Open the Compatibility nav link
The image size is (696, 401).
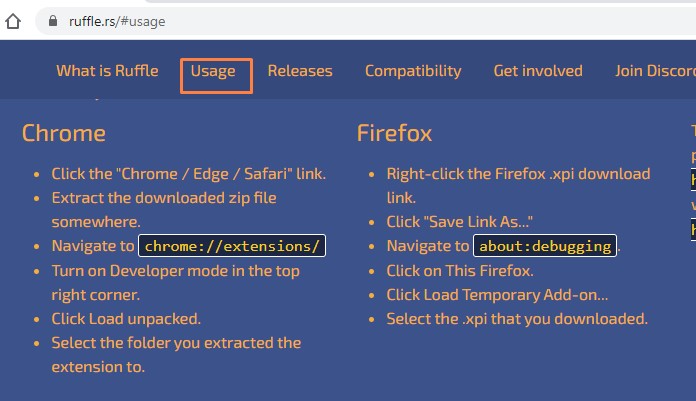tap(413, 71)
